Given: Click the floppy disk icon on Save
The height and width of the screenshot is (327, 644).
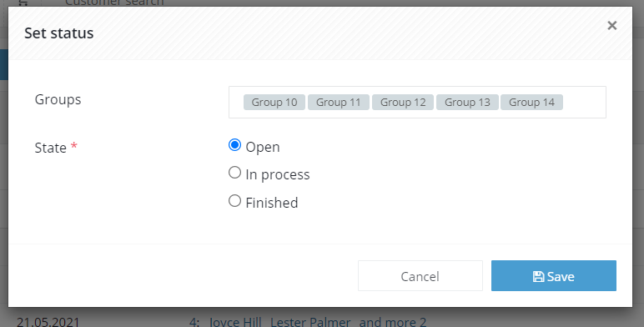Looking at the screenshot, I should tap(538, 276).
